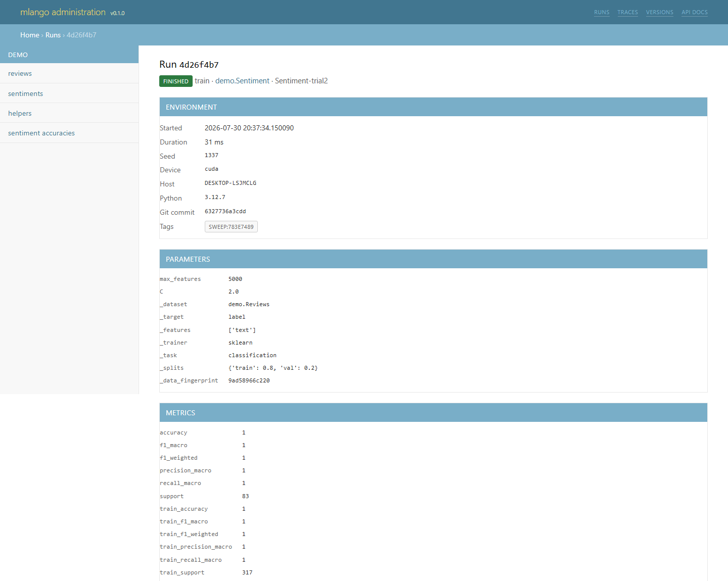Select the _features value ['text']

[x=242, y=330]
